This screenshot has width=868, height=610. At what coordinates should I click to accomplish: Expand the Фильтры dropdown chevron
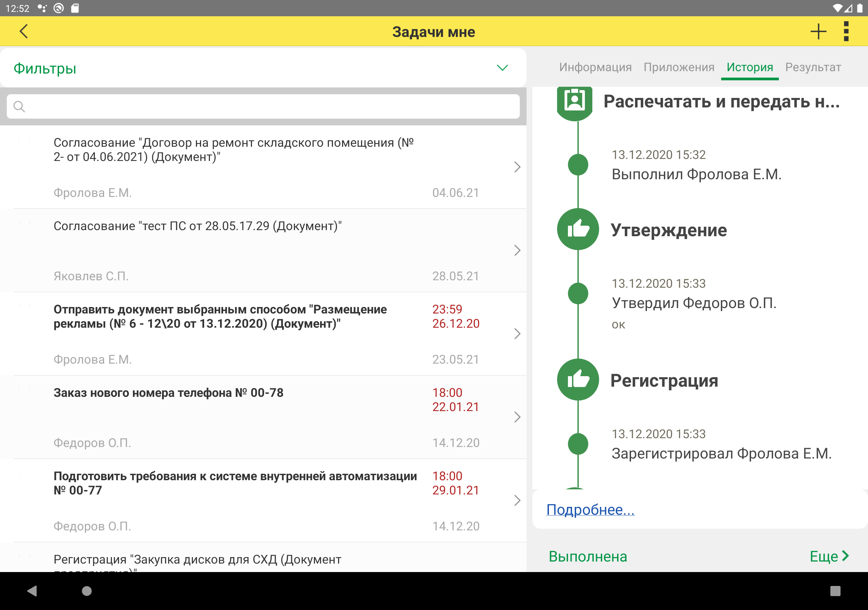[x=502, y=68]
